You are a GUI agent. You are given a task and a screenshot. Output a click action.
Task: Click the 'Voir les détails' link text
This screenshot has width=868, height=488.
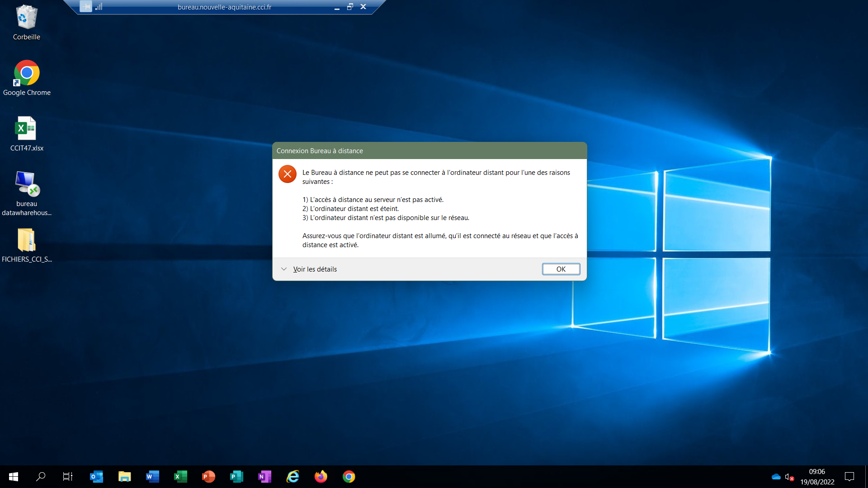[x=315, y=269]
